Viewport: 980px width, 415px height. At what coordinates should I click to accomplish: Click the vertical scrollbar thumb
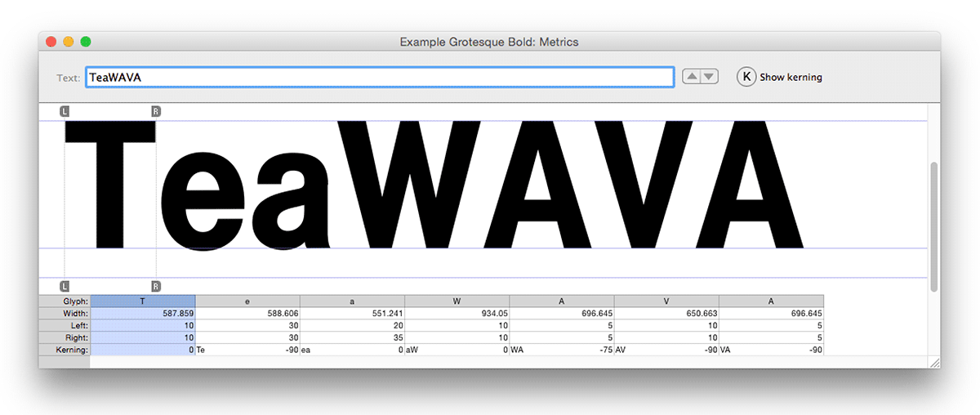click(x=934, y=226)
